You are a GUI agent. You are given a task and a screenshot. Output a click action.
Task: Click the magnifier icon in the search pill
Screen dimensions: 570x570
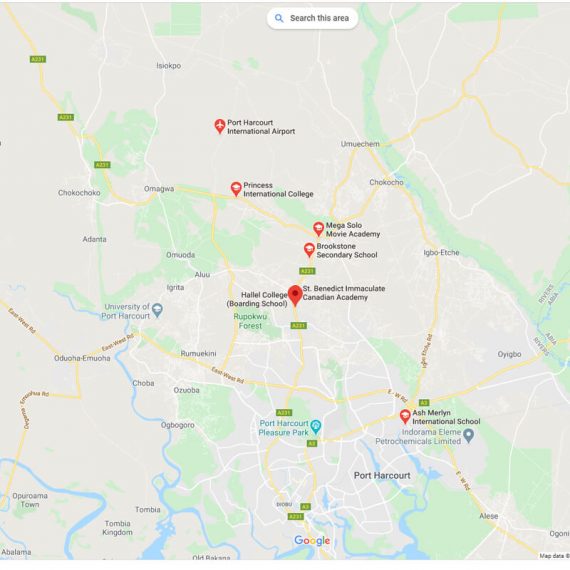pos(279,18)
